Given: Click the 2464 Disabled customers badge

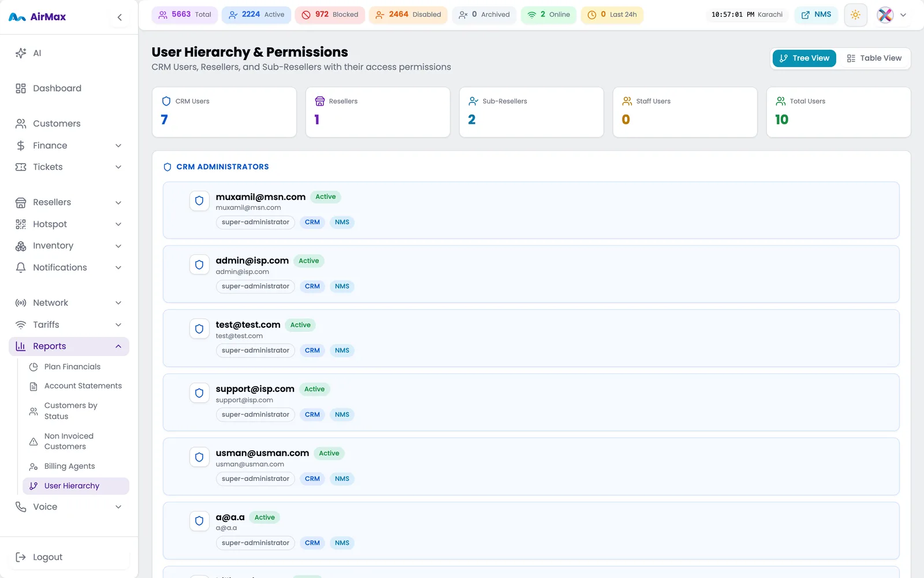Looking at the screenshot, I should (x=408, y=15).
